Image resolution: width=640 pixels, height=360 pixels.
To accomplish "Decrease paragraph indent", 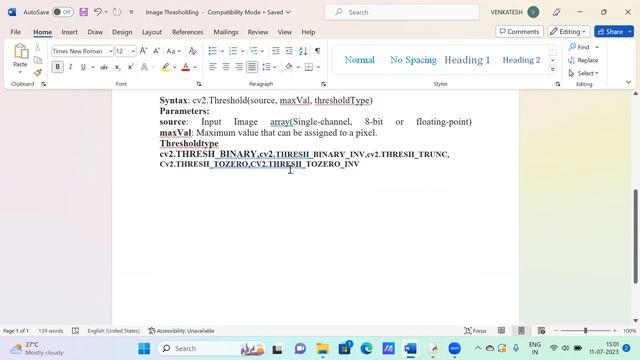I will [x=276, y=51].
